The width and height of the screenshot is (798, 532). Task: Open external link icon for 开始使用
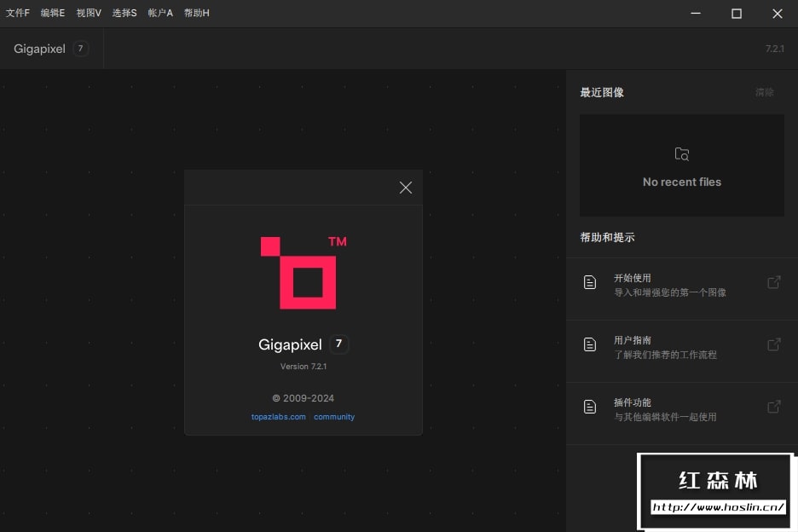coord(774,282)
